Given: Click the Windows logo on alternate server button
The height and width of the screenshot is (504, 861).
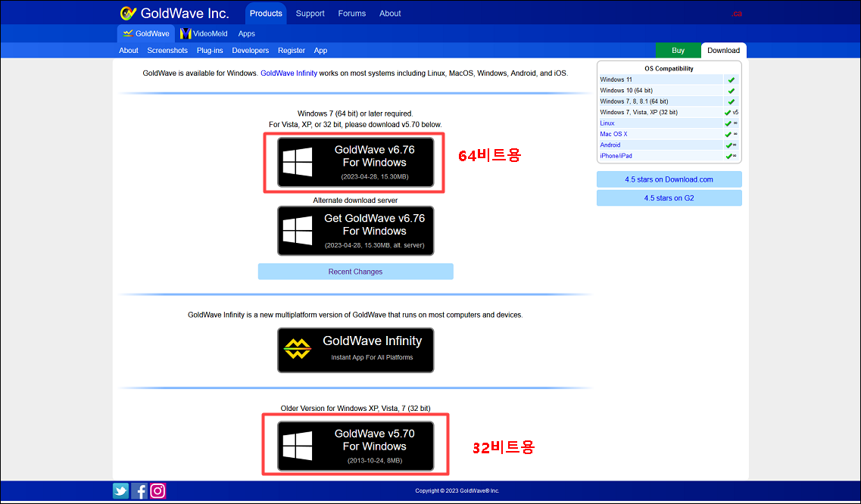Looking at the screenshot, I should point(298,231).
